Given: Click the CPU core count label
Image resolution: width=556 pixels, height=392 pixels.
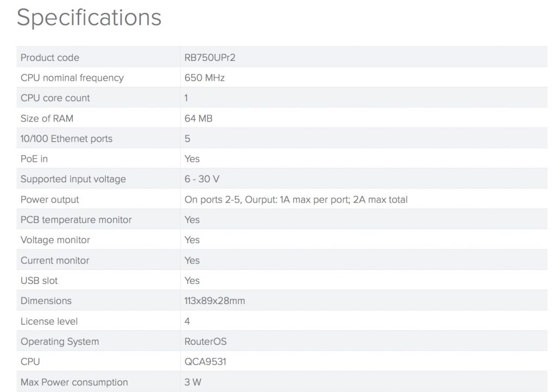Looking at the screenshot, I should pyautogui.click(x=55, y=98).
